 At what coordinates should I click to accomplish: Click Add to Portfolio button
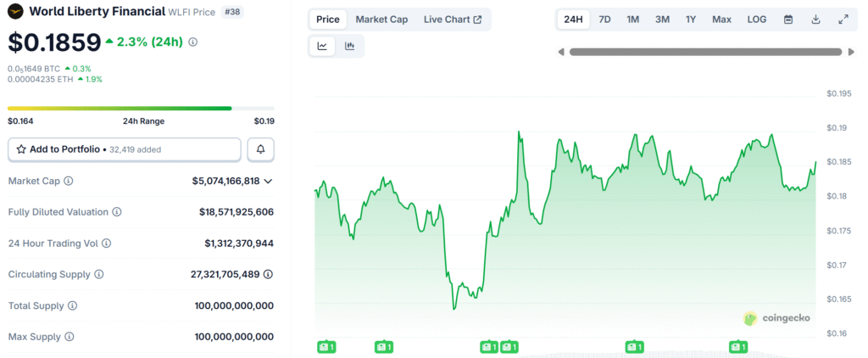(x=125, y=149)
